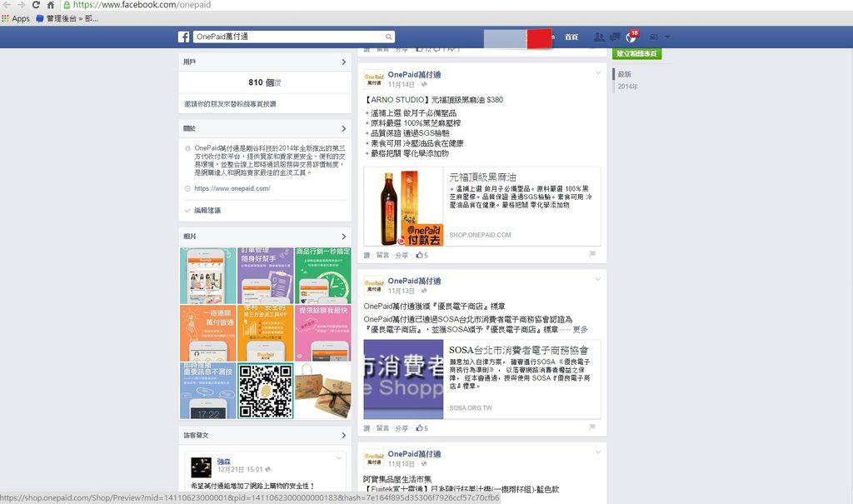This screenshot has width=853, height=504.
Task: Click OnePaid avatar on the 11月10日 post
Action: click(374, 458)
